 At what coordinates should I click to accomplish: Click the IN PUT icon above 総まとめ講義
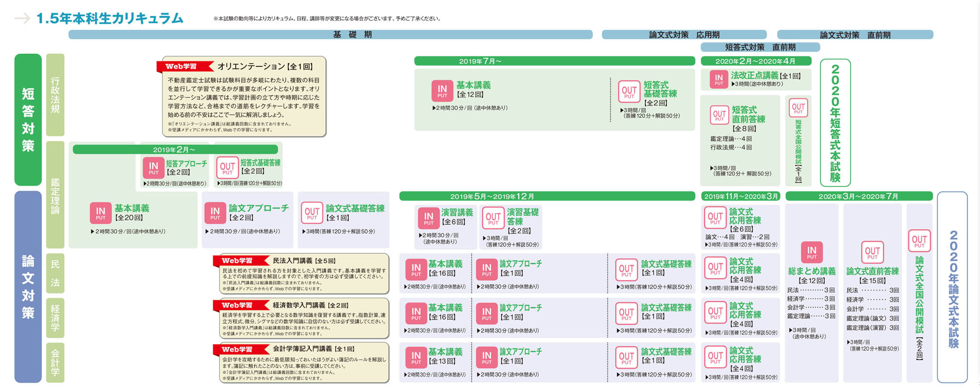point(811,252)
